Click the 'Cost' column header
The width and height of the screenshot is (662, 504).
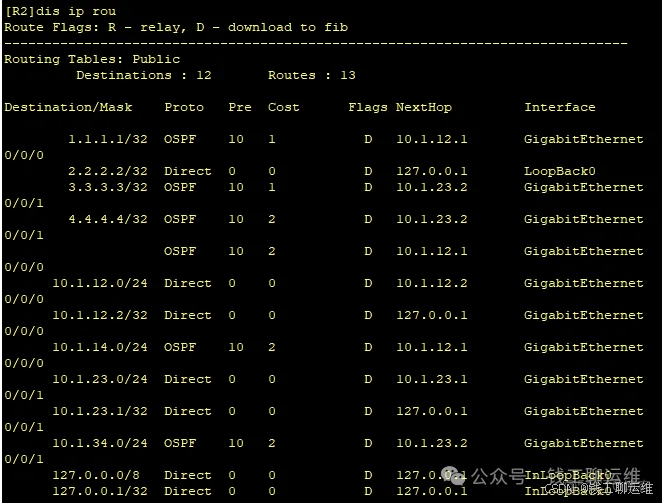coord(283,107)
